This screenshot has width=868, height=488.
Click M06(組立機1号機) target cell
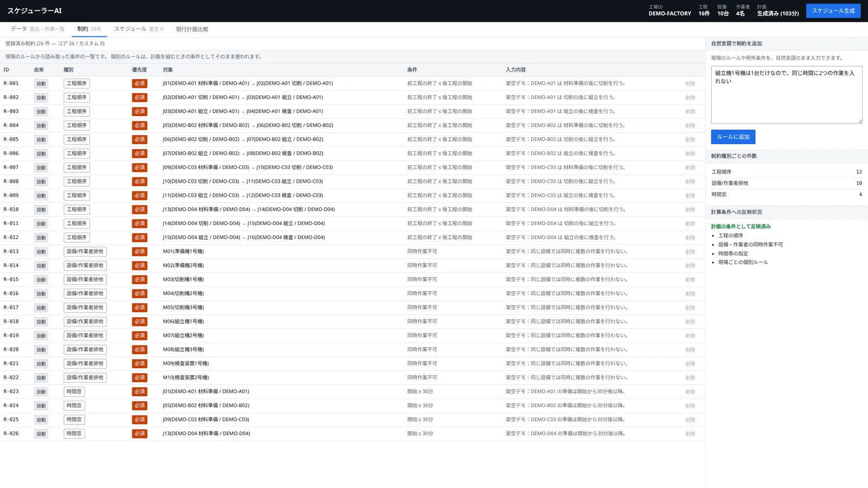(x=183, y=322)
